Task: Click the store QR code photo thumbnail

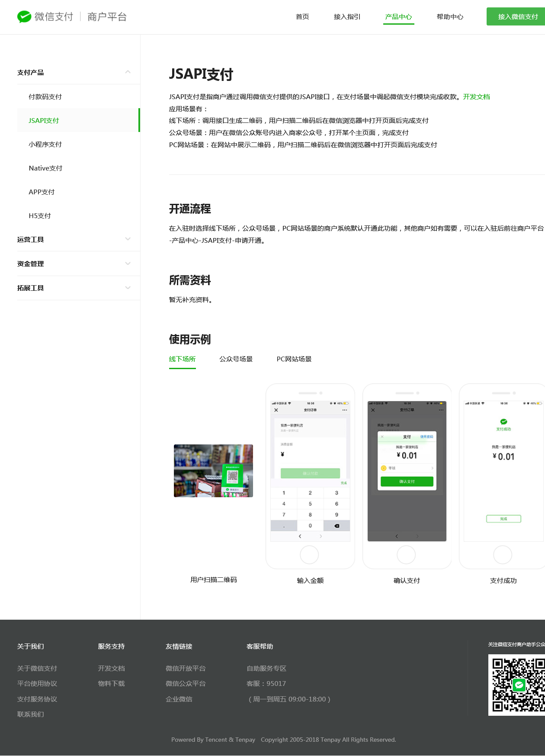Action: [213, 471]
